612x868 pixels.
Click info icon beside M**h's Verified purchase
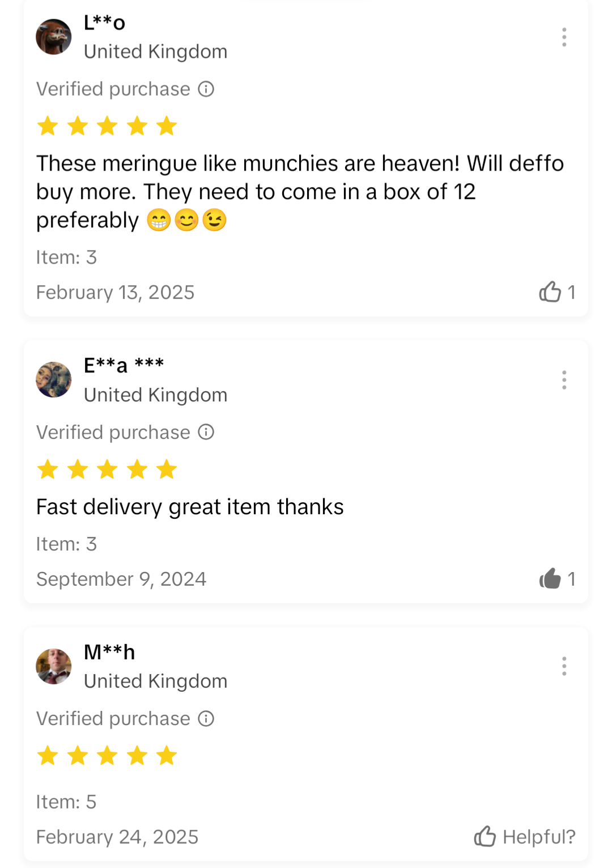click(x=206, y=719)
